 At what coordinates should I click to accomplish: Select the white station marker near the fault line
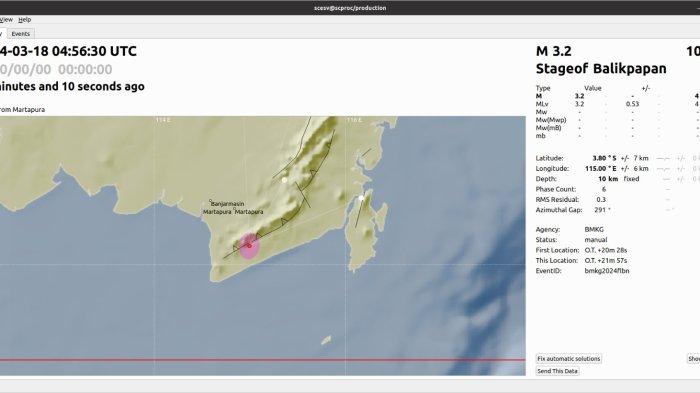[x=284, y=180]
